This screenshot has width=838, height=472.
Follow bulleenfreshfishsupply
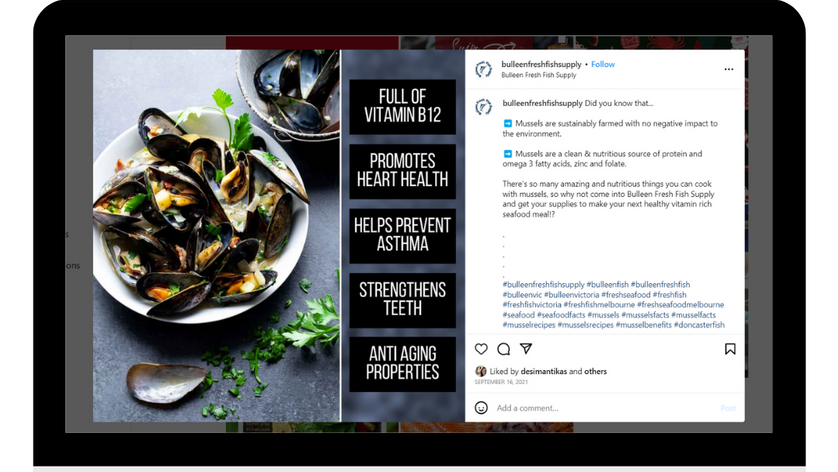pyautogui.click(x=603, y=64)
